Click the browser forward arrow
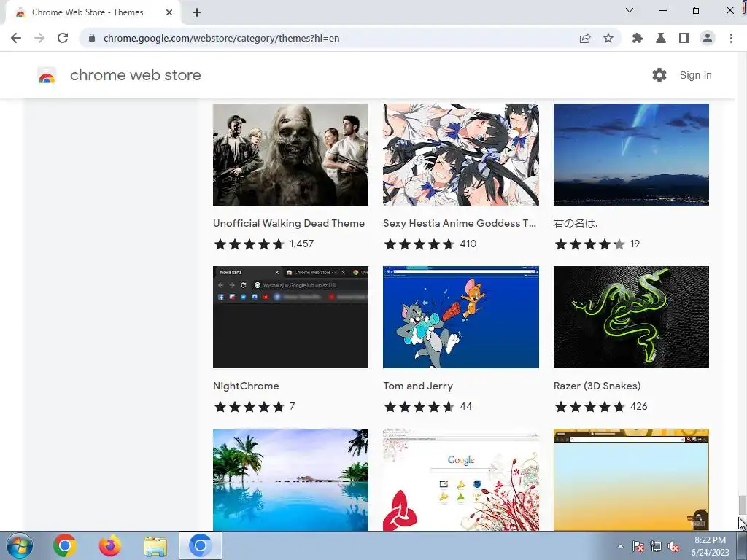Viewport: 747px width, 560px height. (39, 38)
